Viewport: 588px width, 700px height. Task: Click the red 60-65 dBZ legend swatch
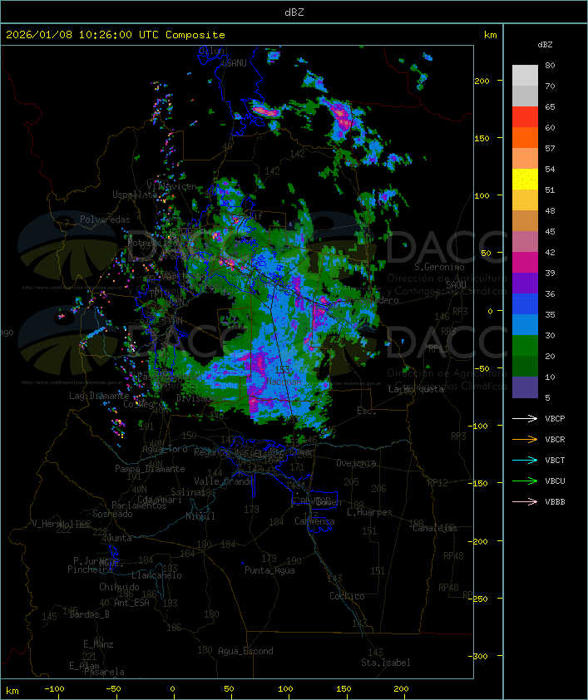525,117
